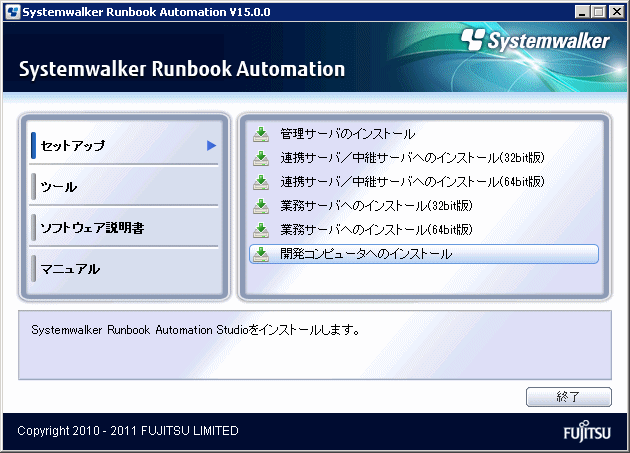This screenshot has height=453, width=630.
Task: Start 管理サーバのインストール
Action: pyautogui.click(x=347, y=134)
